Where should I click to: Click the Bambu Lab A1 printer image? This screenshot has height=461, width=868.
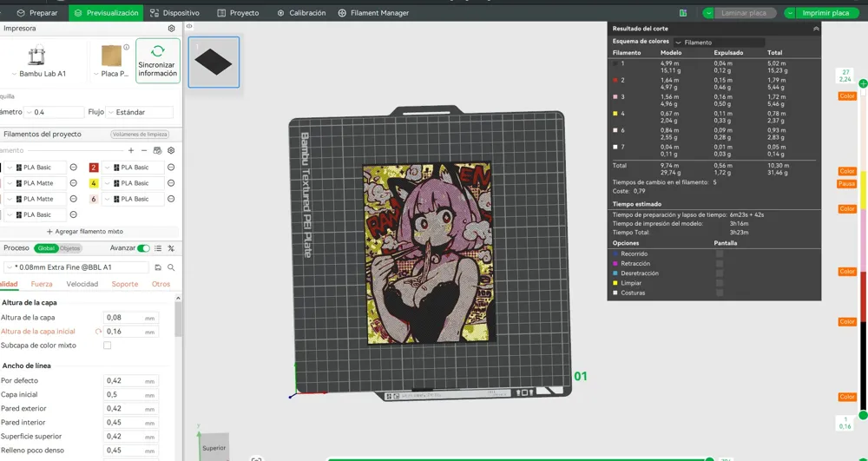pos(36,56)
